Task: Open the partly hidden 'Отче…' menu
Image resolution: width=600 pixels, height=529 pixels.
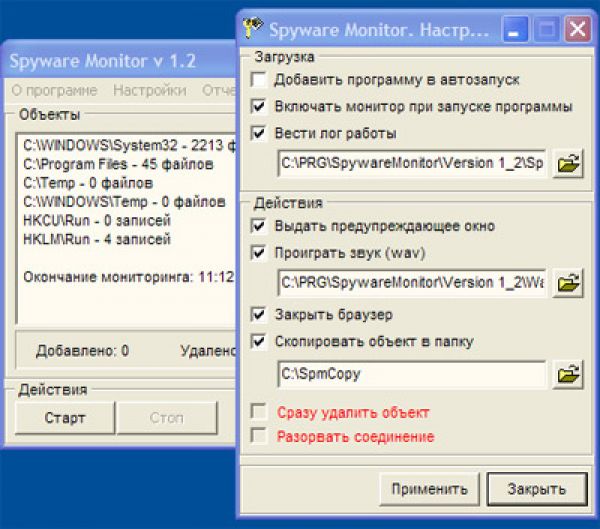Action: pyautogui.click(x=218, y=91)
